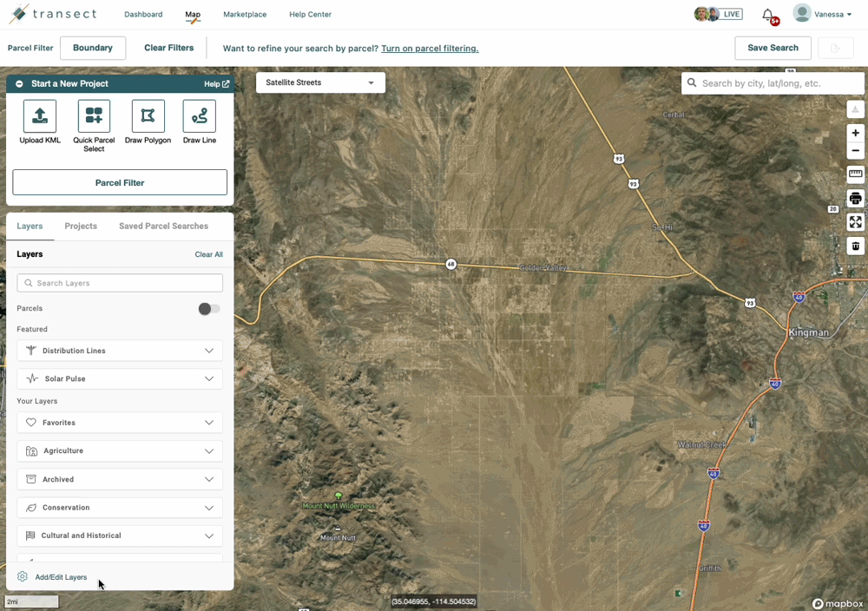Image resolution: width=868 pixels, height=611 pixels.
Task: Click the Mount Nutt Wilderness park marker
Action: pyautogui.click(x=339, y=496)
